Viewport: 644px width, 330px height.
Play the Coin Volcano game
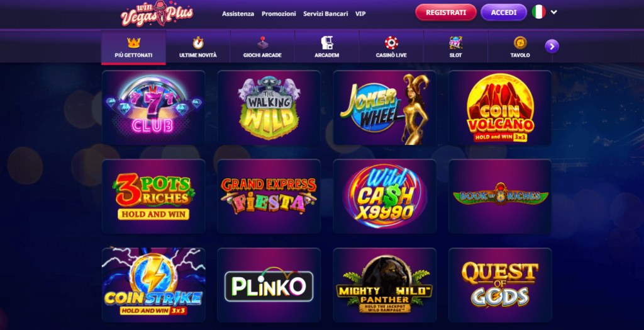tap(500, 108)
